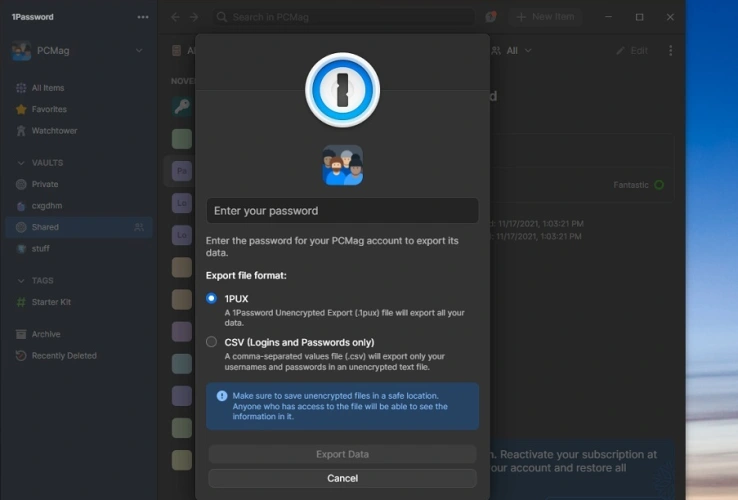View Recently Deleted items

[x=63, y=355]
